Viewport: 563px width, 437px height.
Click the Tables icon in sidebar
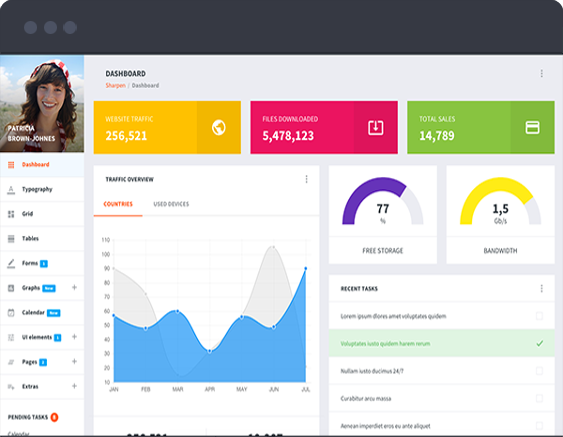[11, 239]
